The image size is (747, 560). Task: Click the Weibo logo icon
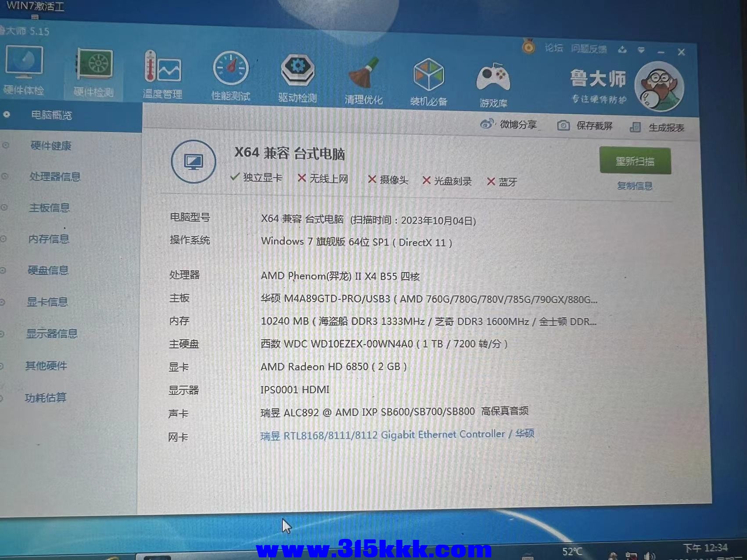(x=487, y=124)
